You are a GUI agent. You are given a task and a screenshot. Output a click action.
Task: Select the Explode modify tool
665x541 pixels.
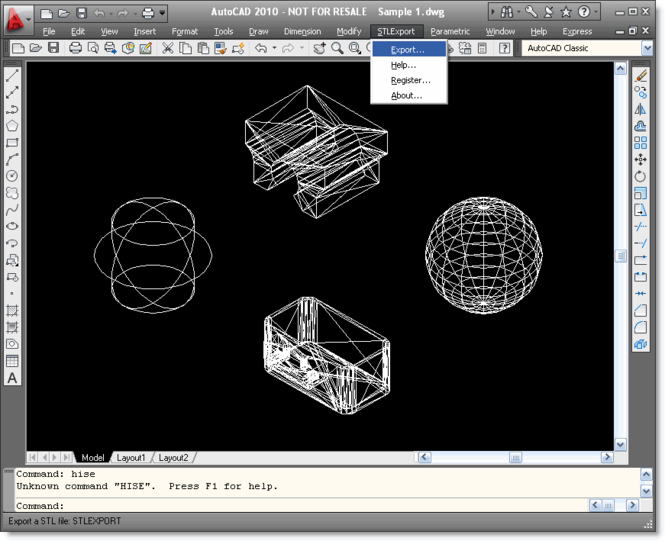click(x=640, y=344)
